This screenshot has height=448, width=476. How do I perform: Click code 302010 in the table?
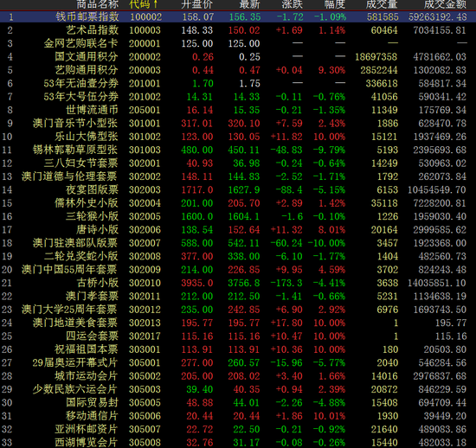coord(145,283)
